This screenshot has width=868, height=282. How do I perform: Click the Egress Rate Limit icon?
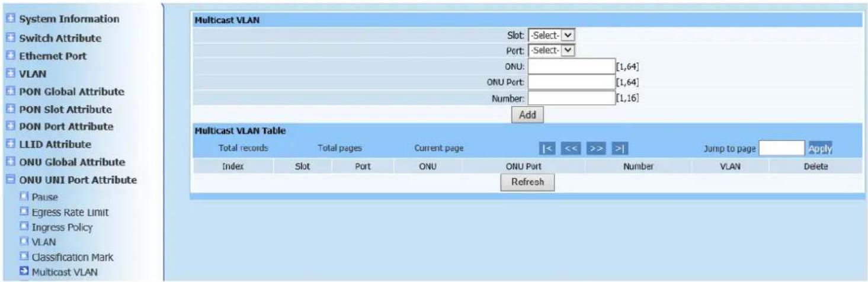point(24,212)
